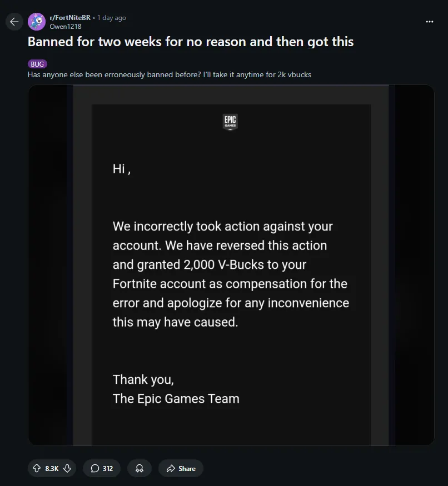Image resolution: width=448 pixels, height=486 pixels.
Task: Click the post title text
Action: coord(190,41)
